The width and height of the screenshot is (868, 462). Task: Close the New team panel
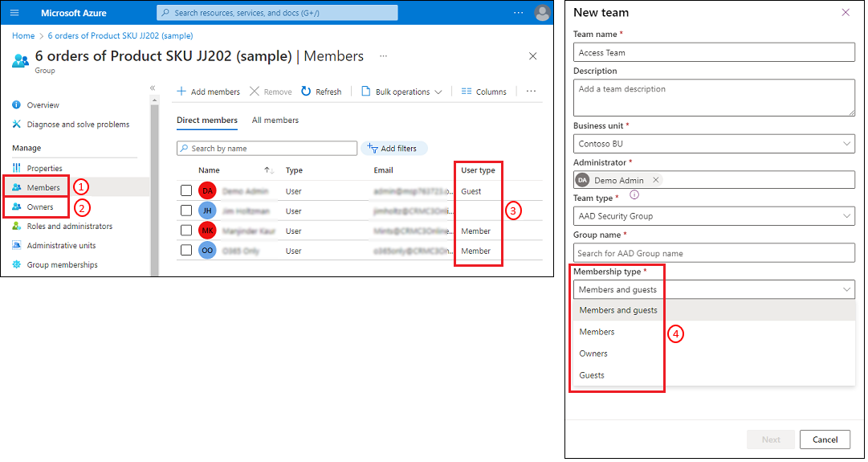pos(846,12)
